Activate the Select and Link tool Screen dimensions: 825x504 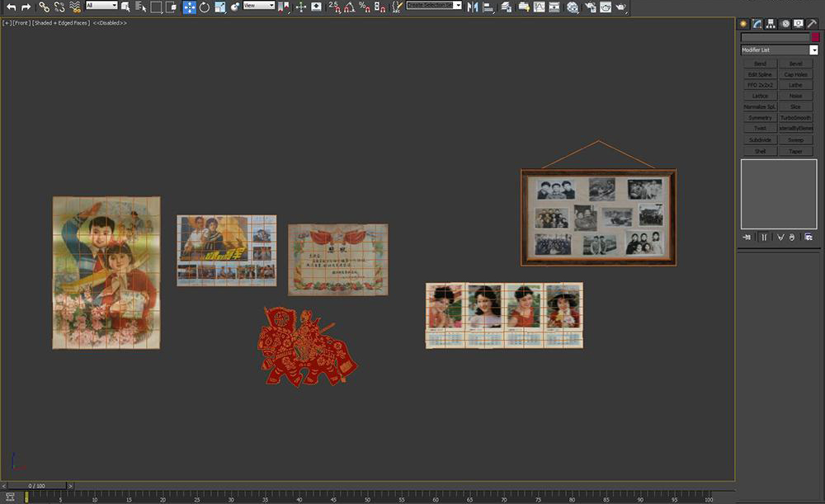coord(45,7)
